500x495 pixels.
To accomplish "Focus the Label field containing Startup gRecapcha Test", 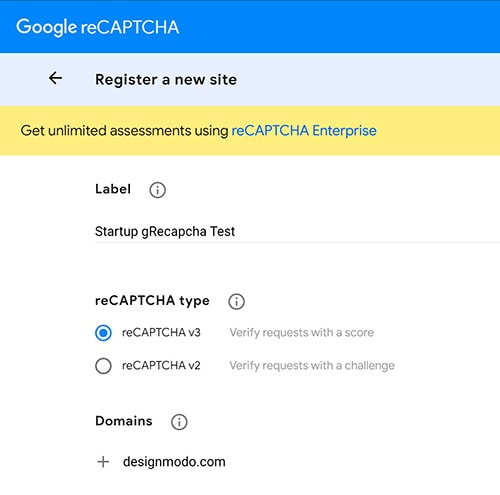I will tap(297, 231).
